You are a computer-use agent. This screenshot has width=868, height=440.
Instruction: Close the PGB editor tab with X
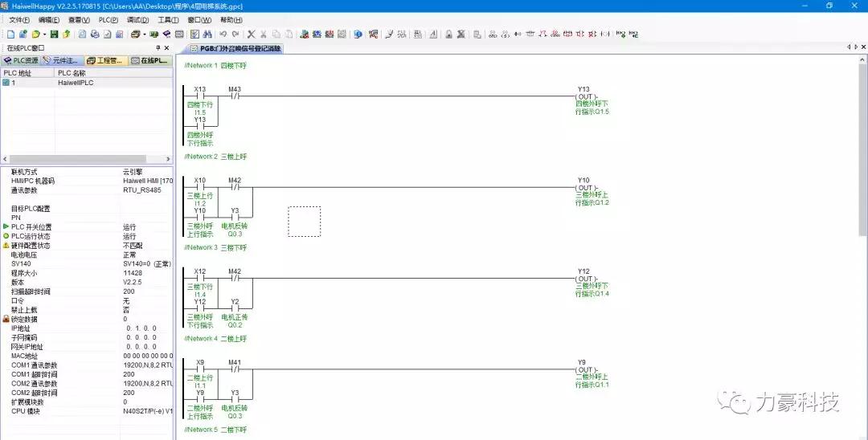(x=862, y=48)
